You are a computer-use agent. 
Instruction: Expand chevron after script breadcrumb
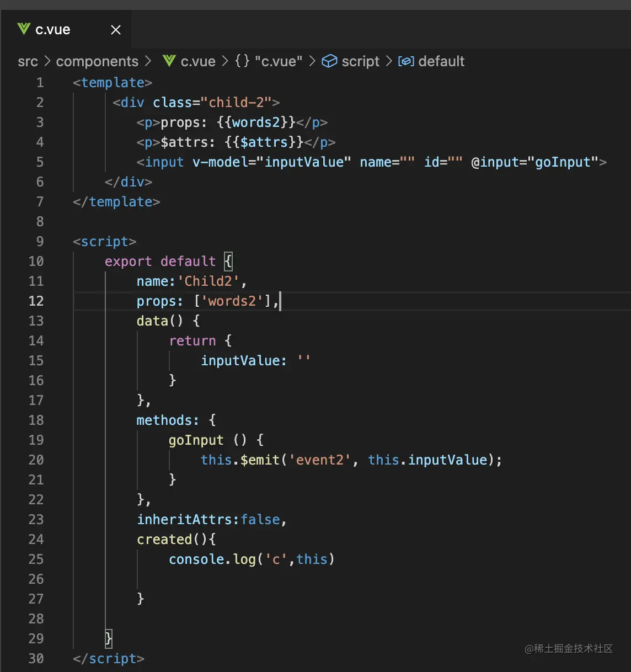[388, 61]
